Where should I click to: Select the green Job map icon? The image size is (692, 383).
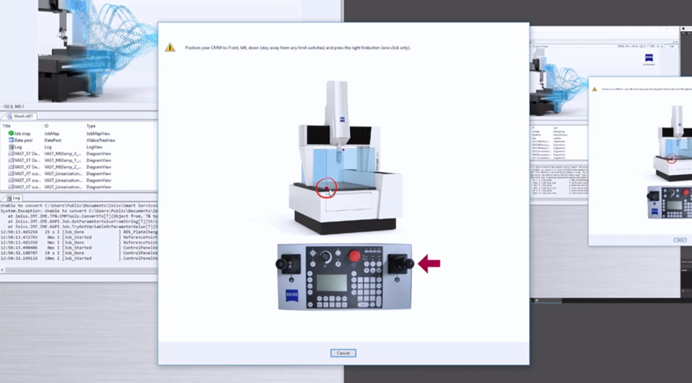(x=11, y=133)
